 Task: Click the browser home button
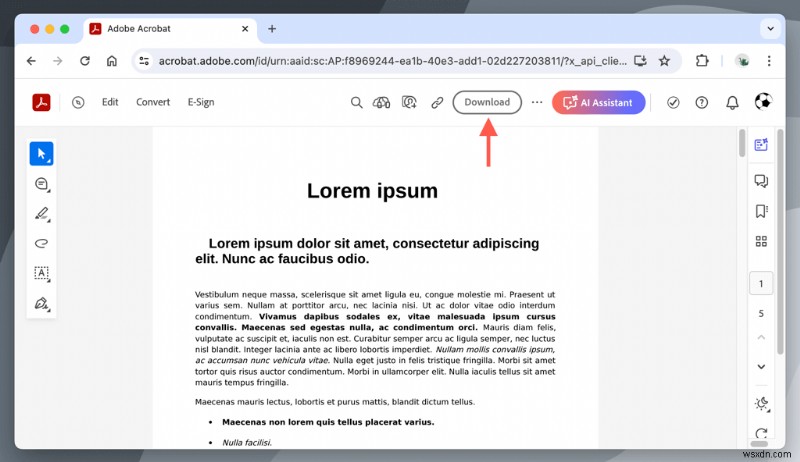click(111, 61)
